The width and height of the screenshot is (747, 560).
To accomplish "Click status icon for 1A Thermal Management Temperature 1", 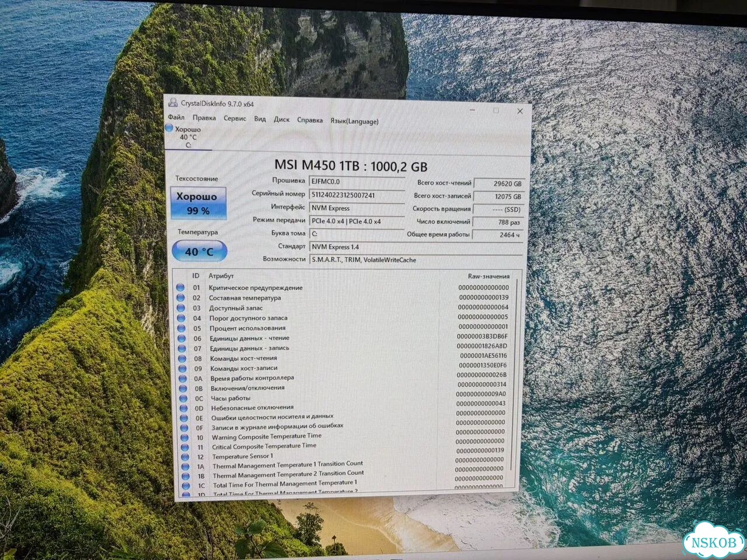I will pos(184,467).
